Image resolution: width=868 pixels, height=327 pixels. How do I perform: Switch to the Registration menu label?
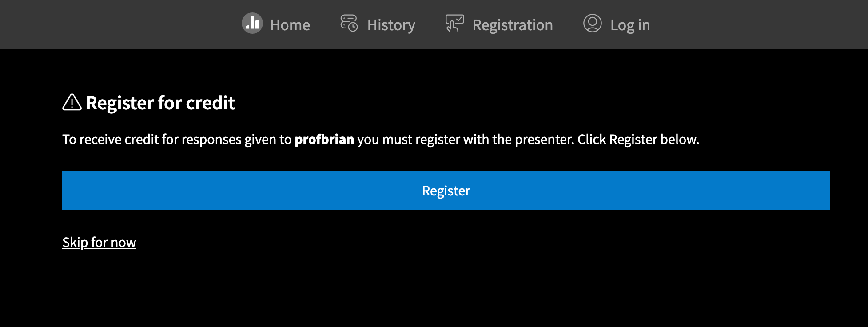pos(513,25)
